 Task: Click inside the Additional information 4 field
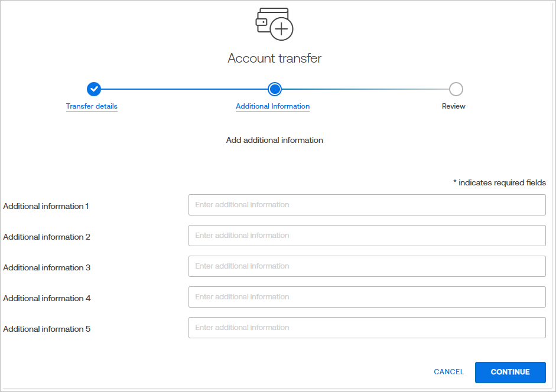click(x=366, y=296)
